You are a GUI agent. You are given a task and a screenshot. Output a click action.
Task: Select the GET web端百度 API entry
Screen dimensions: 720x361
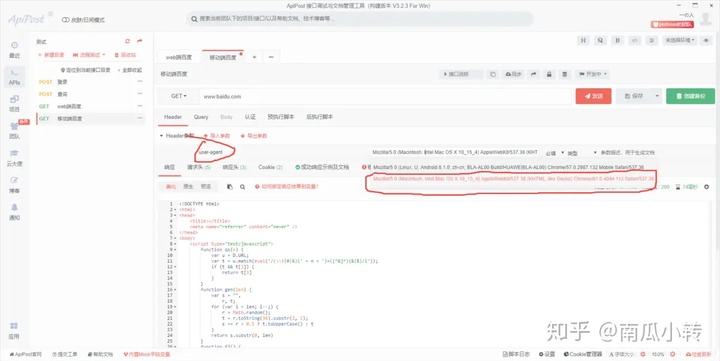tap(91, 106)
